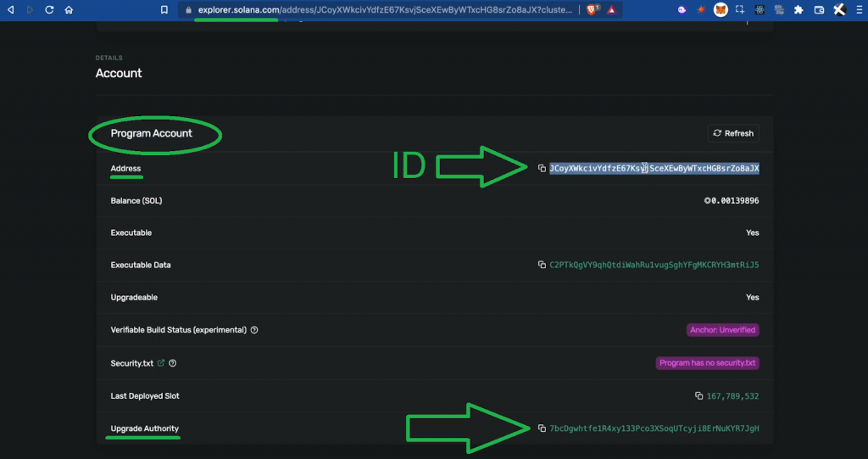The height and width of the screenshot is (459, 868).
Task: Open slot 167,789,532 details
Action: tap(733, 396)
